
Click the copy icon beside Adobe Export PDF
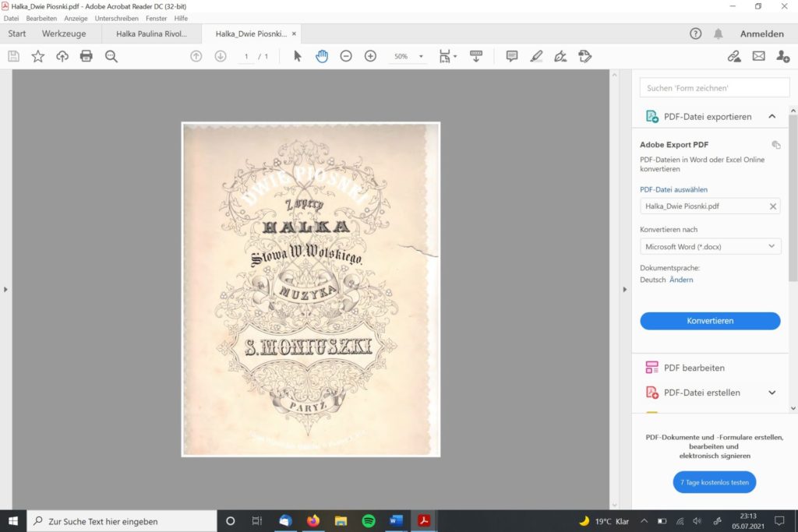click(x=776, y=145)
